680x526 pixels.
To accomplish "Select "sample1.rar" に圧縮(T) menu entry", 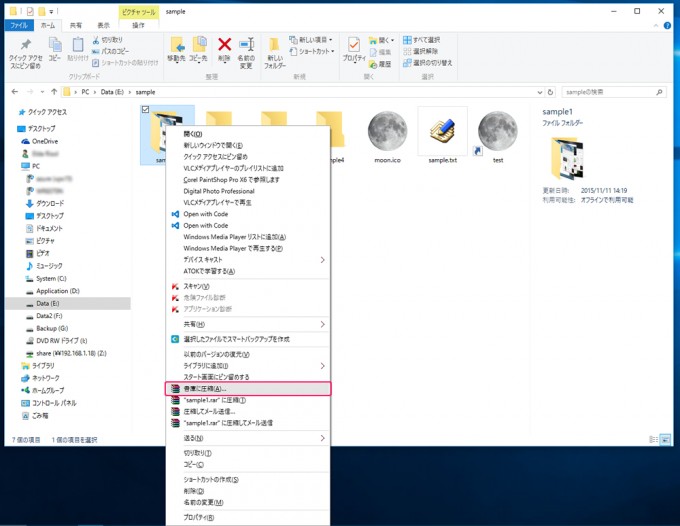I will pos(248,400).
